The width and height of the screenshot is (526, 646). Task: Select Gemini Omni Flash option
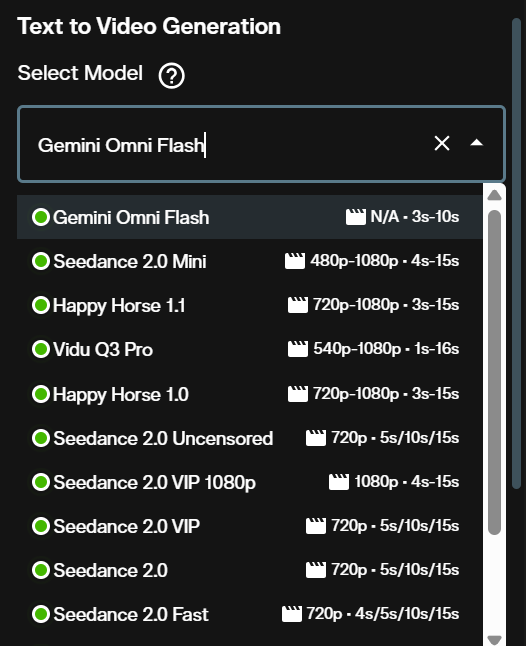tap(250, 217)
